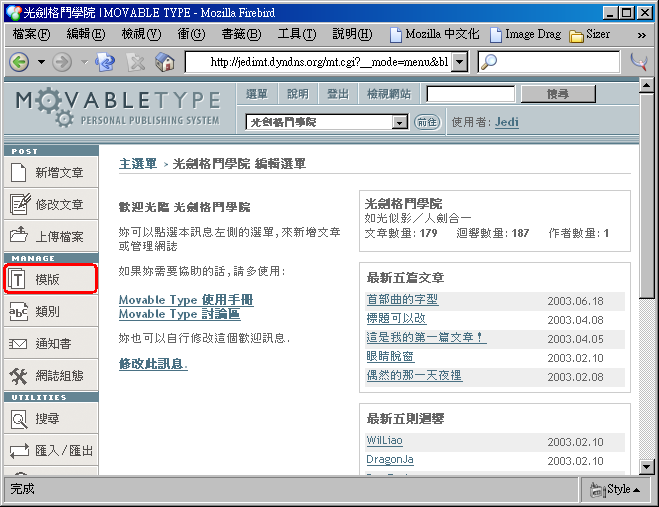Image resolution: width=659 pixels, height=507 pixels.
Task: Open the entry 這是我的第一篇文章！
Action: 426,337
